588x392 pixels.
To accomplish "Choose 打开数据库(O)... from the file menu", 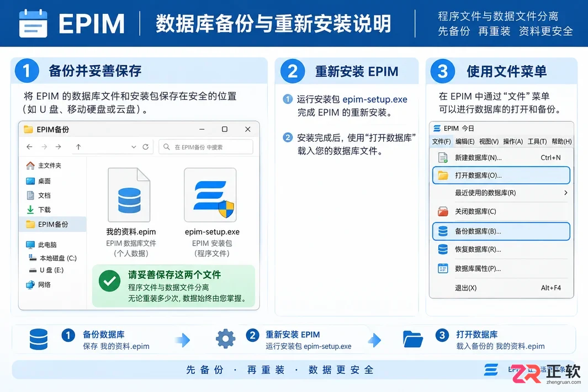I will point(501,175).
